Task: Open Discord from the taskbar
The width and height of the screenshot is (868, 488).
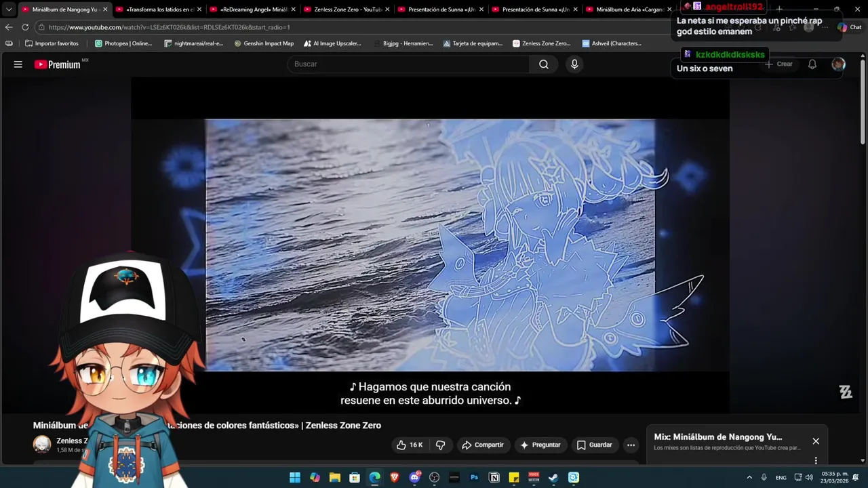Action: click(x=414, y=478)
